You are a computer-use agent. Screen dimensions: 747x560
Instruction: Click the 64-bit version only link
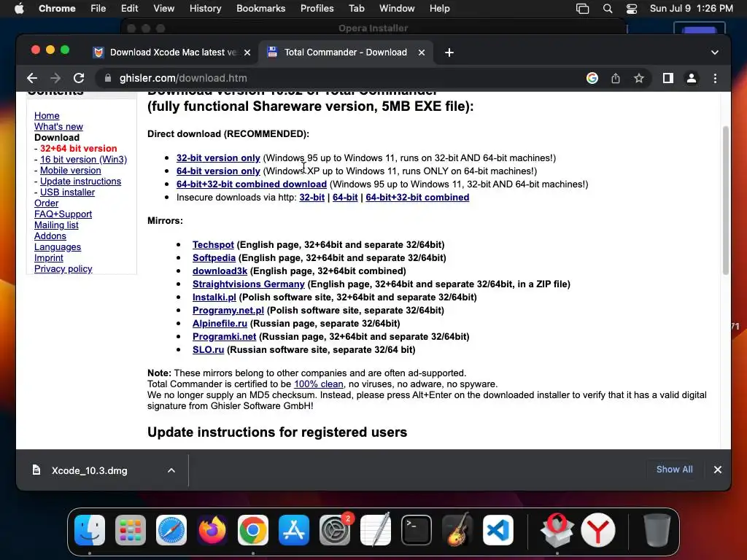(218, 171)
